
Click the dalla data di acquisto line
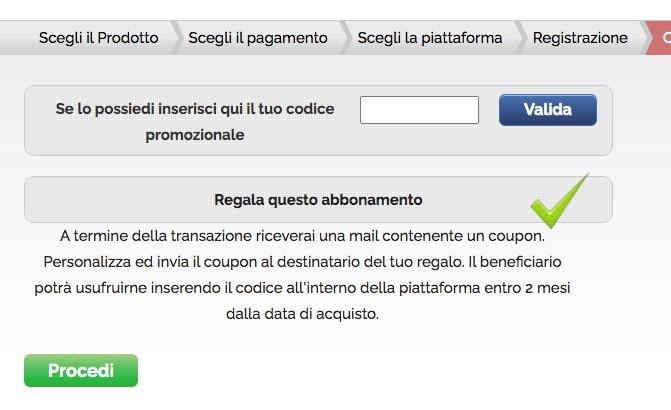tap(303, 314)
